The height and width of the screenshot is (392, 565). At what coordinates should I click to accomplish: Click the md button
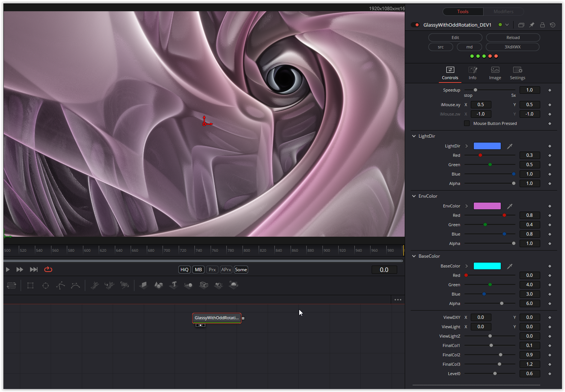click(470, 47)
